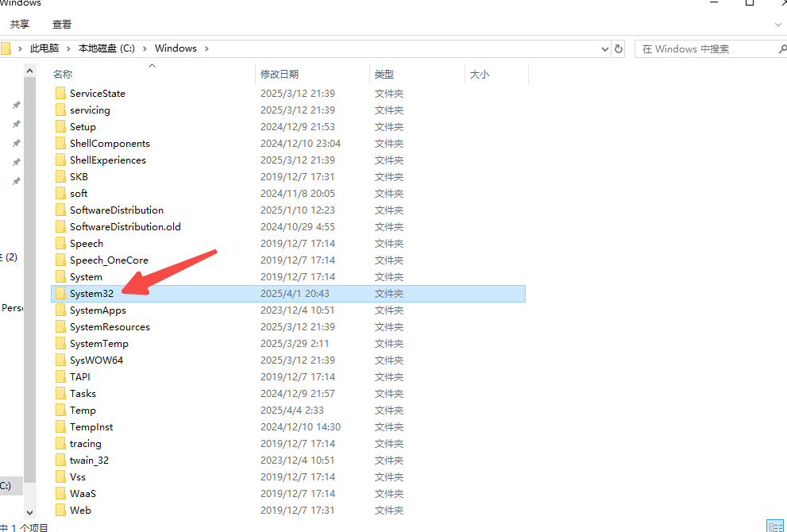Select the Temp folder icon
The image size is (787, 532).
click(60, 410)
